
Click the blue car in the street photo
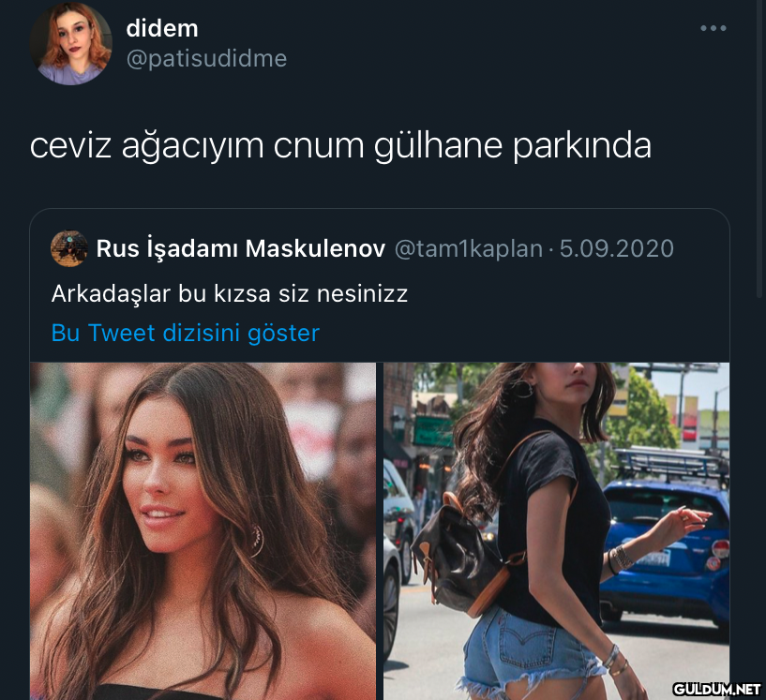(665, 547)
